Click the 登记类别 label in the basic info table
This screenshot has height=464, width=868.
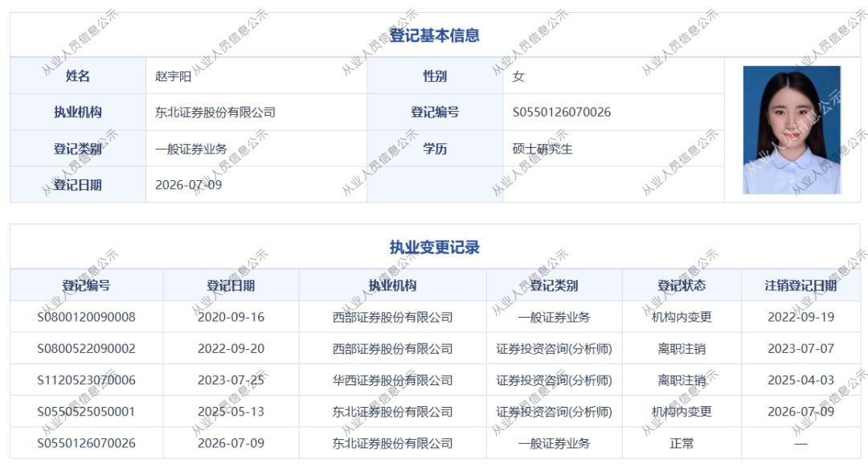[x=78, y=149]
